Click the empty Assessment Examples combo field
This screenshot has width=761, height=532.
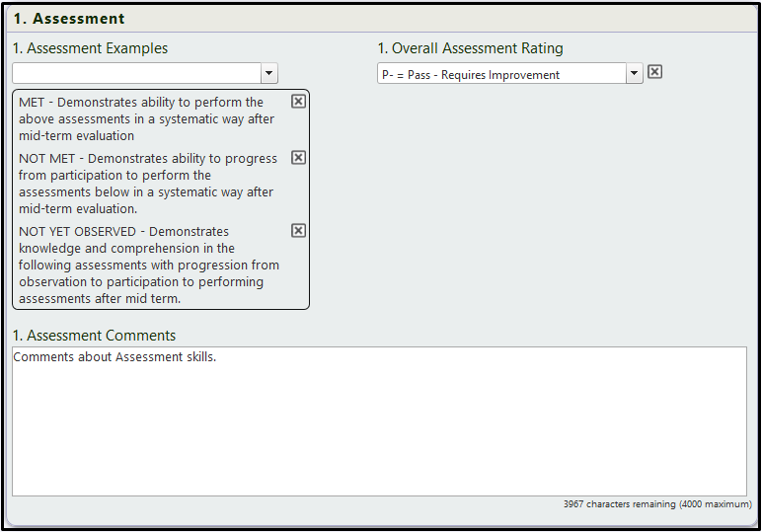(x=137, y=74)
